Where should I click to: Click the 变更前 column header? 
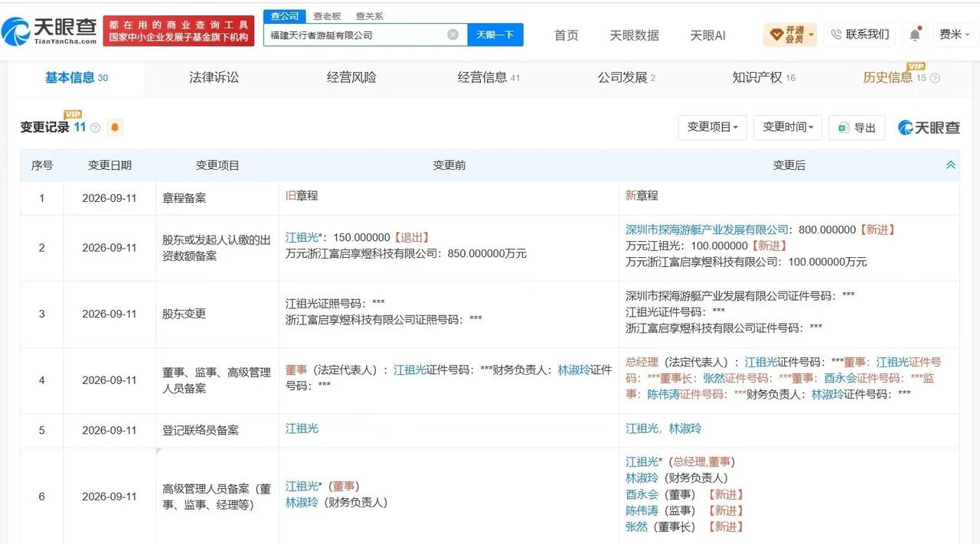(x=449, y=165)
